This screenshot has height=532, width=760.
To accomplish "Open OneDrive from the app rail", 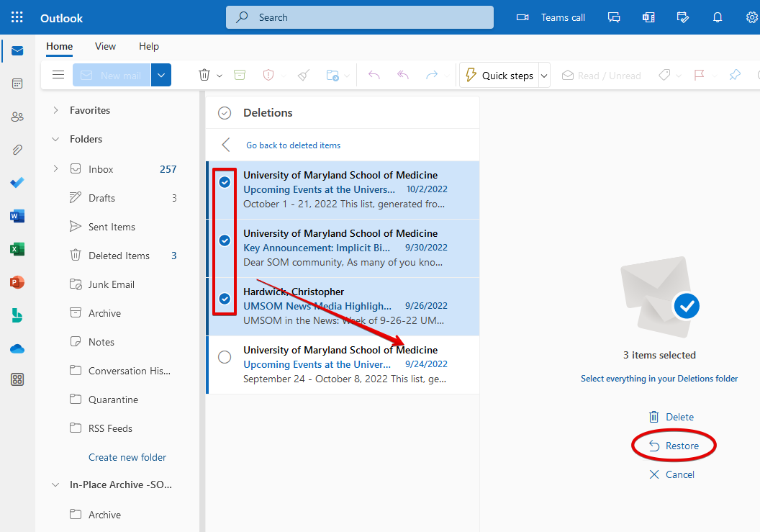I will point(17,349).
